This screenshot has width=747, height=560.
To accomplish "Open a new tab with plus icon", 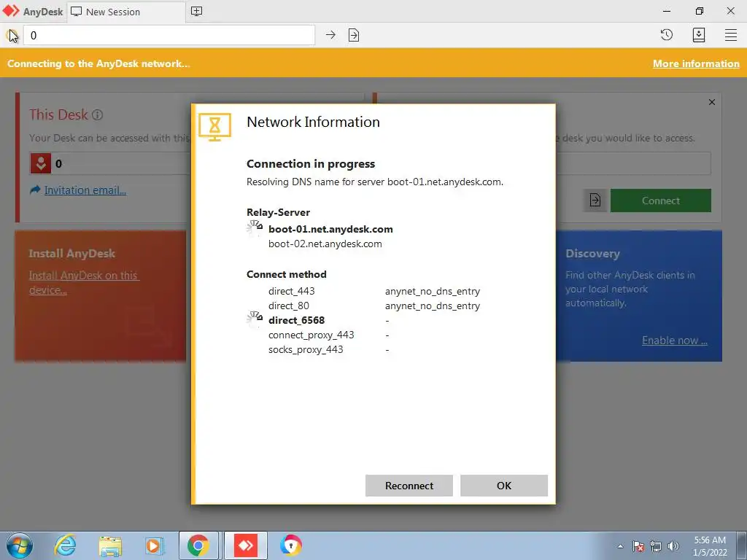I will point(196,12).
